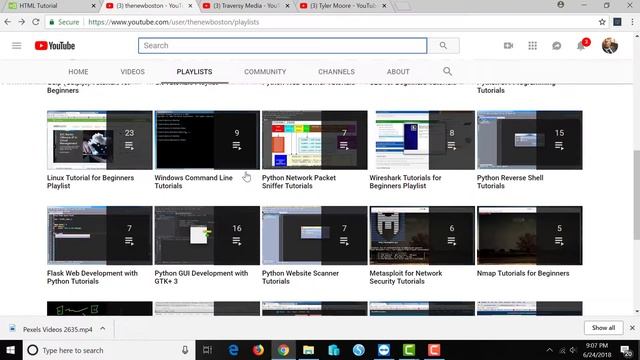Open Linux Tutorial for Beginners Playlist link
The width and height of the screenshot is (640, 360).
tap(90, 182)
